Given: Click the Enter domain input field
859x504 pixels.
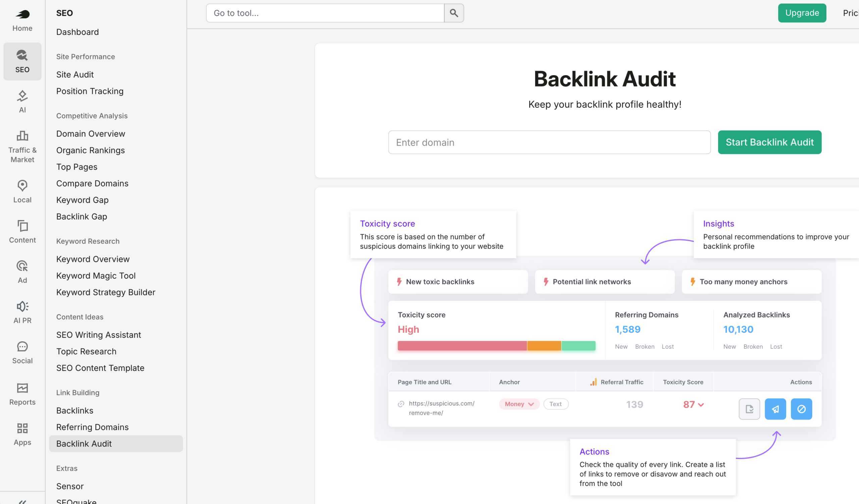Looking at the screenshot, I should (550, 142).
